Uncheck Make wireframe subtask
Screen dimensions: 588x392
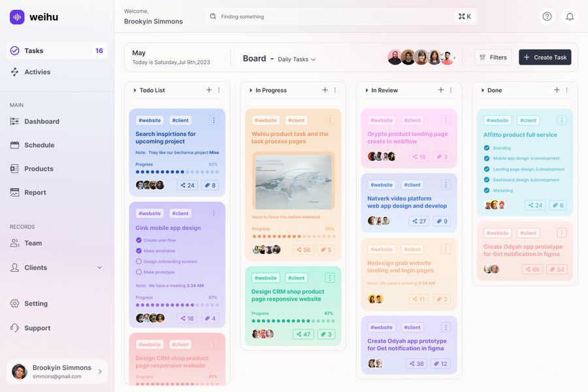pyautogui.click(x=139, y=251)
